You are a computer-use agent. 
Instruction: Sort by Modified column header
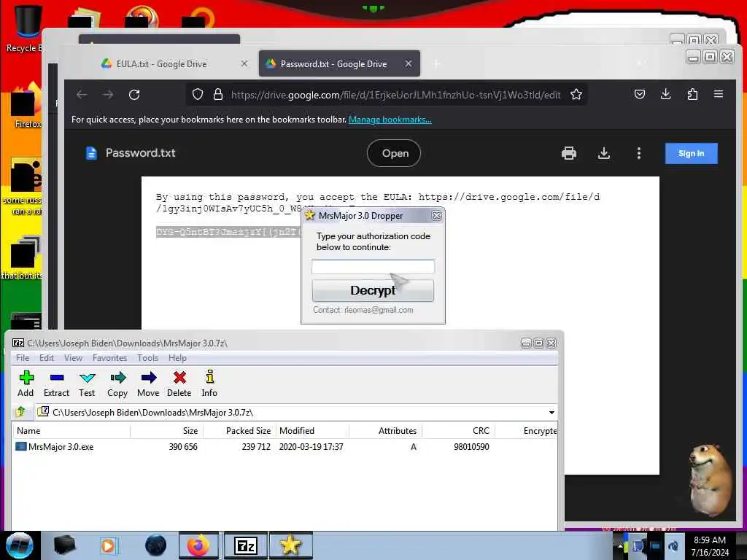point(312,430)
